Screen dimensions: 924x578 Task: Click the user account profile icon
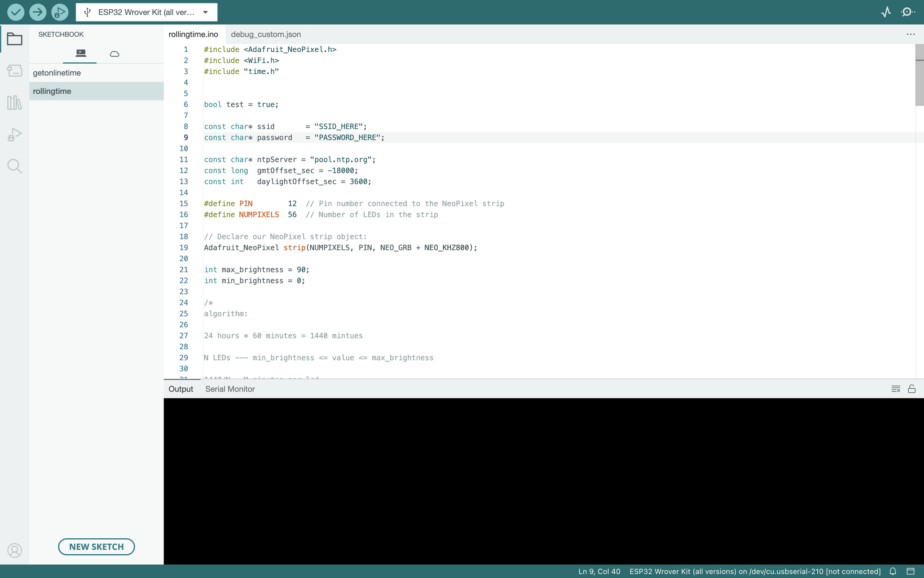pos(15,550)
